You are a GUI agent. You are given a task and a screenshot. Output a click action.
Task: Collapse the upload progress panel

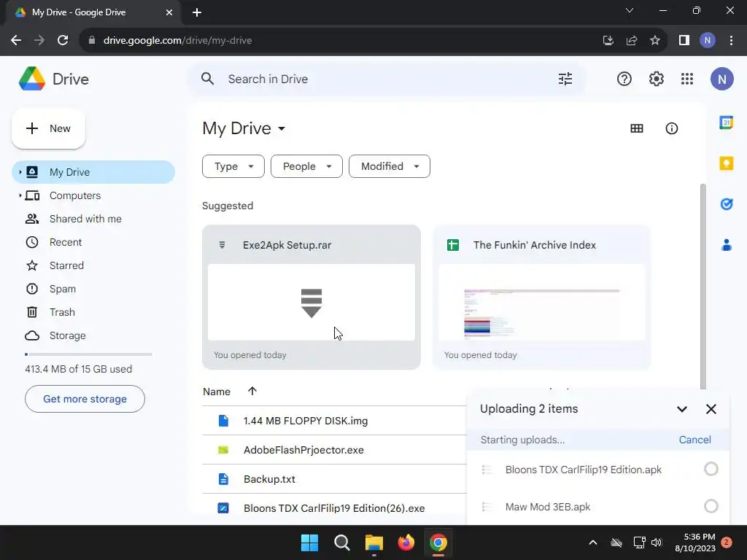click(682, 409)
